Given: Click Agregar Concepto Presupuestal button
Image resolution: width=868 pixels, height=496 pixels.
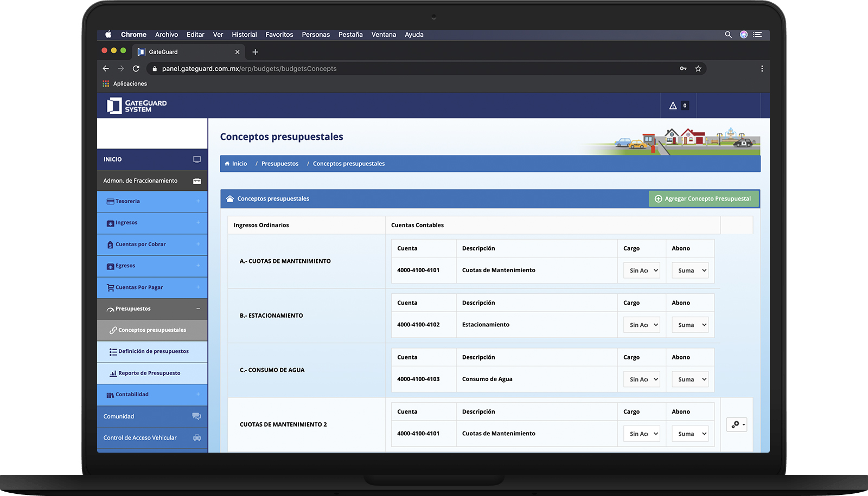Looking at the screenshot, I should tap(704, 199).
